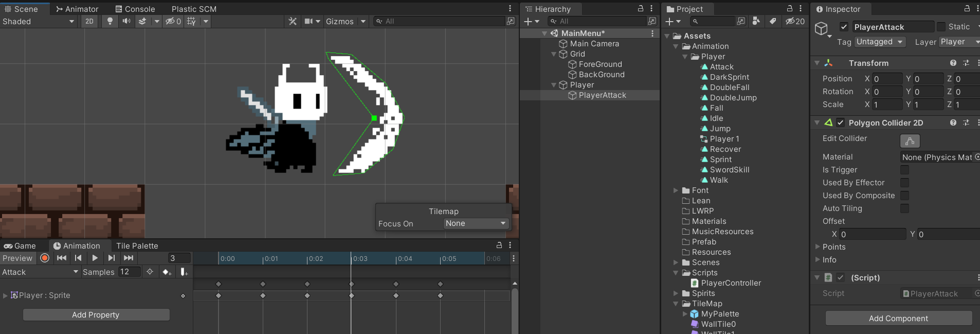This screenshot has width=980, height=334.
Task: Open Hierarchy create plus menu
Action: pyautogui.click(x=531, y=21)
